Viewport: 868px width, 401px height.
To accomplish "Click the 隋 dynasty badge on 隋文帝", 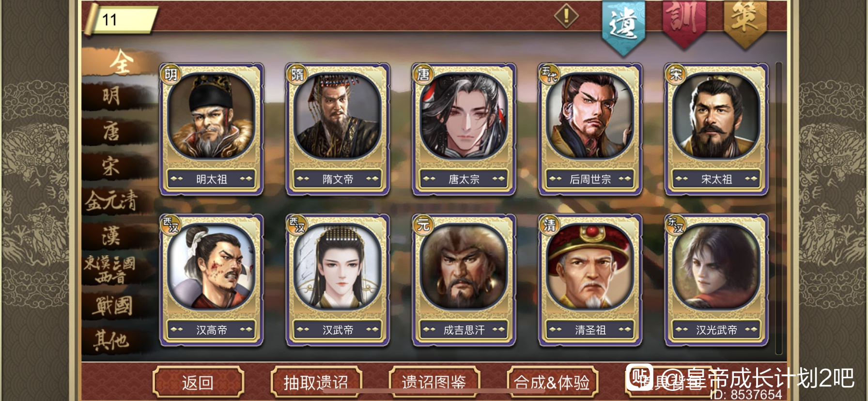I will (x=297, y=75).
